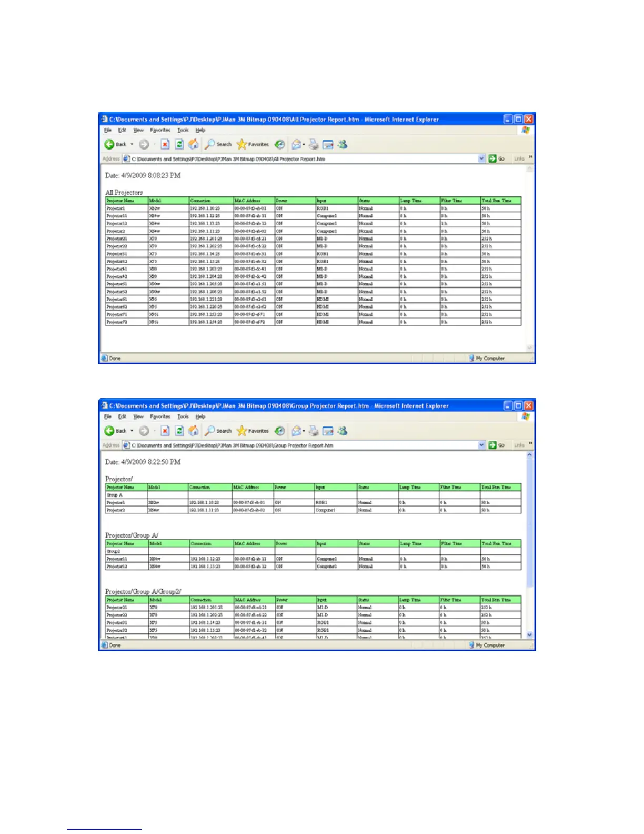Viewport: 644px width, 834px height.
Task: Click red Stop icon in Group Projector Report window
Action: pyautogui.click(x=165, y=431)
